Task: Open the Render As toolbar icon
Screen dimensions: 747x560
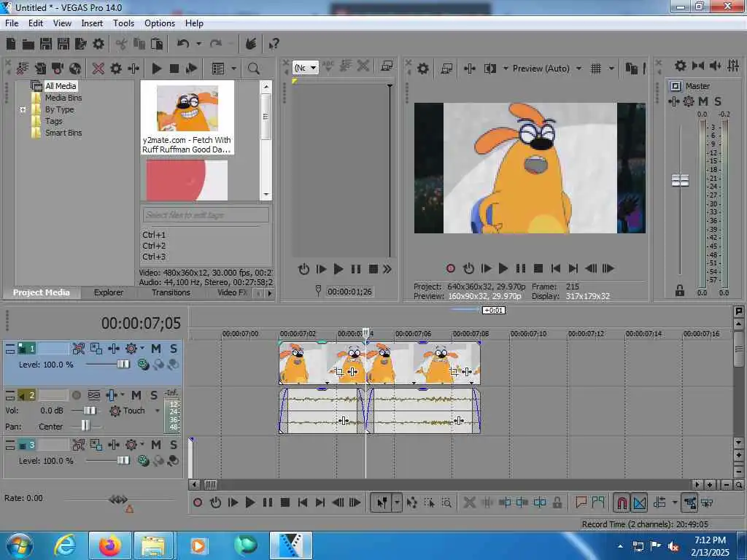Action: pos(80,44)
